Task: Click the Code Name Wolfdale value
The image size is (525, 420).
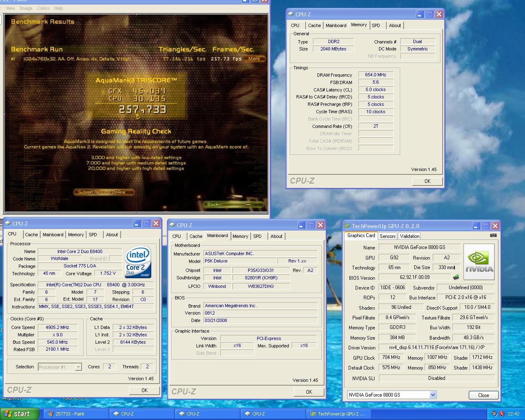Action: pos(59,258)
